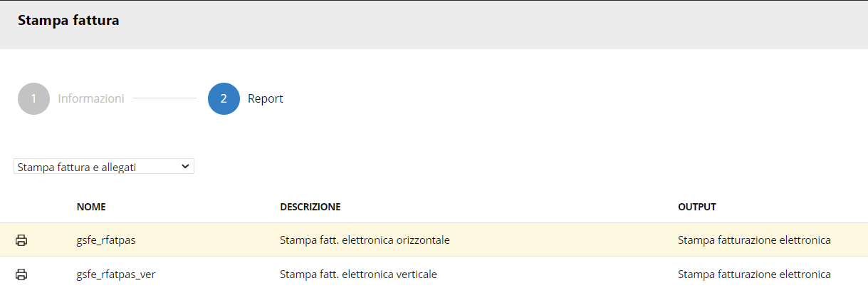Click the line connecting steps 1 and 2
The image size is (868, 308).
coord(164,98)
